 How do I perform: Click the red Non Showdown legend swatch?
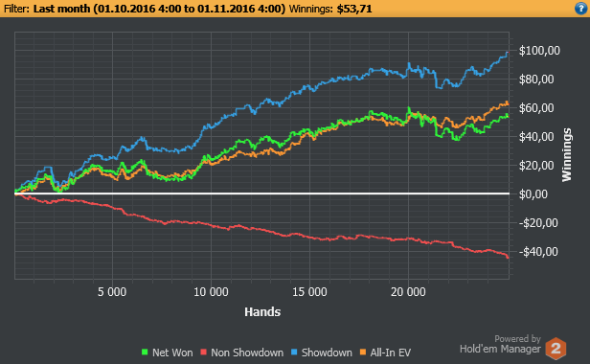click(x=204, y=353)
